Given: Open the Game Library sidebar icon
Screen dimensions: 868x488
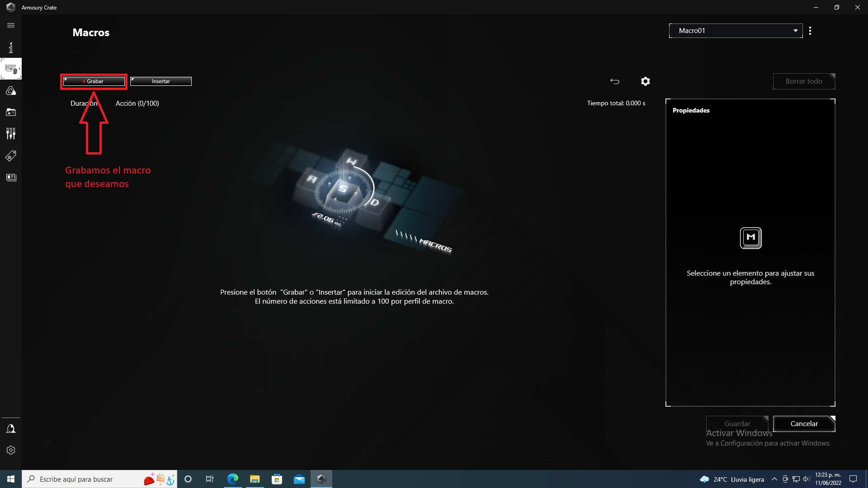Looking at the screenshot, I should [x=11, y=112].
